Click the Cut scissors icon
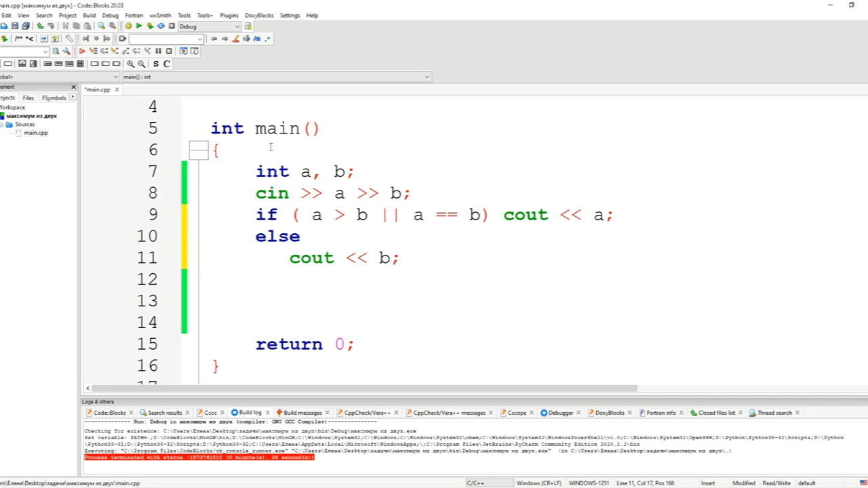The width and height of the screenshot is (868, 488). (x=65, y=26)
